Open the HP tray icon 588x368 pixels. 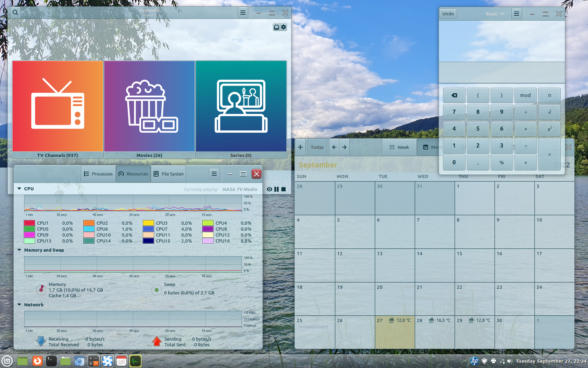(x=475, y=361)
